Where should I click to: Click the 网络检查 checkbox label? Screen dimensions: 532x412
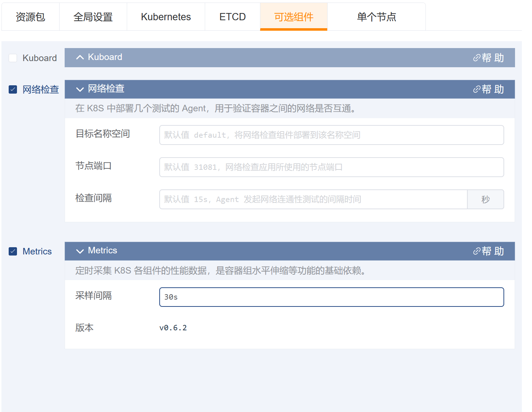point(41,89)
